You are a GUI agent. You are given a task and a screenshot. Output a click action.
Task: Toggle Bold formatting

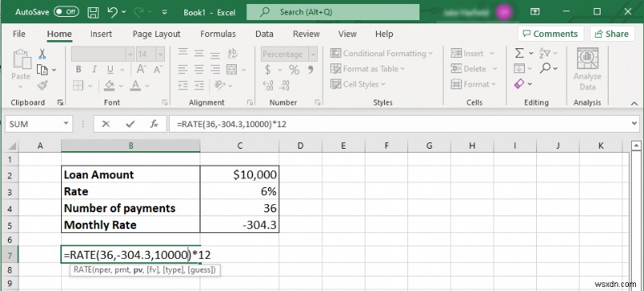[78, 69]
